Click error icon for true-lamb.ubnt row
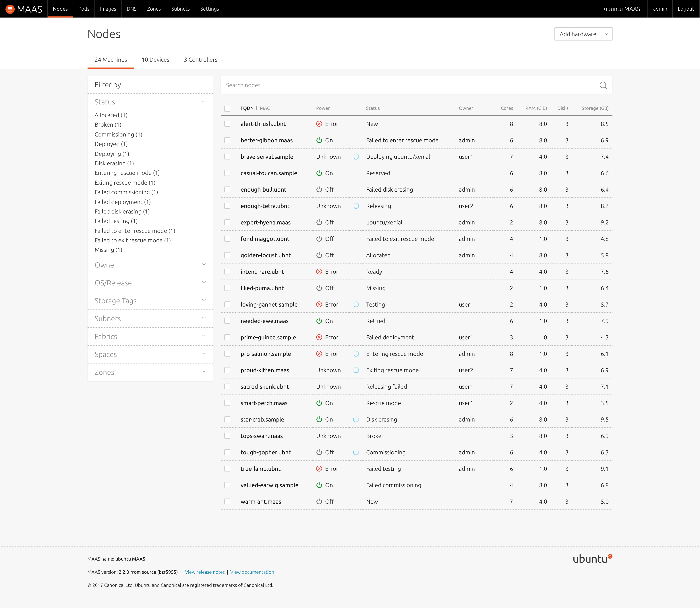The height and width of the screenshot is (608, 700). (319, 469)
